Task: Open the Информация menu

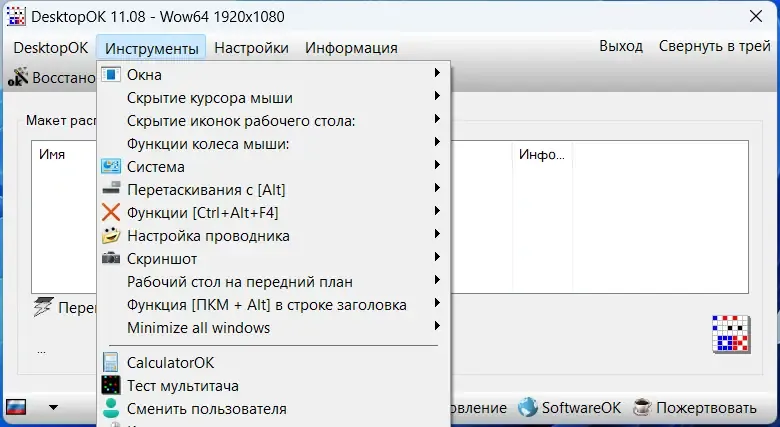Action: [351, 48]
